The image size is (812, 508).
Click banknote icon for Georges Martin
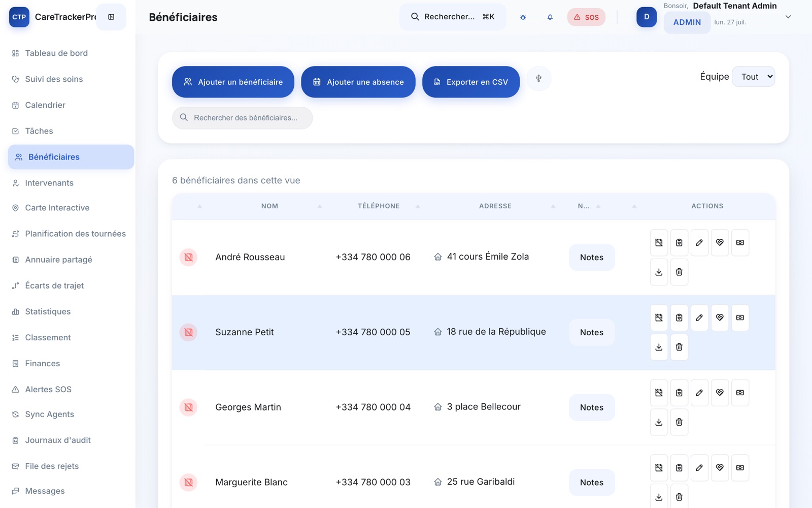click(x=740, y=393)
